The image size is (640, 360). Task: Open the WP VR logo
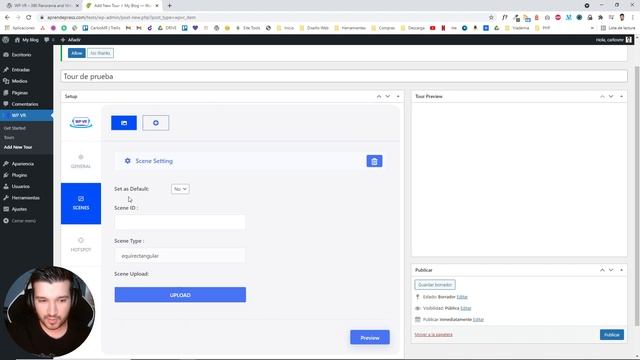pyautogui.click(x=81, y=122)
